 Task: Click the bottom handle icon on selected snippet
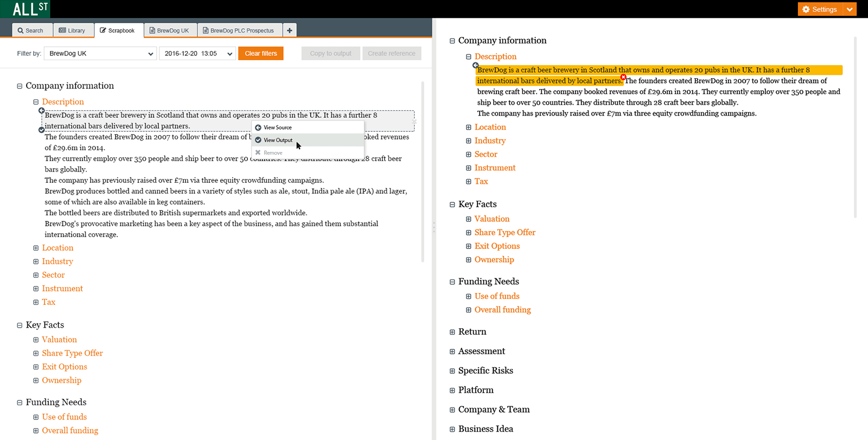tap(42, 130)
